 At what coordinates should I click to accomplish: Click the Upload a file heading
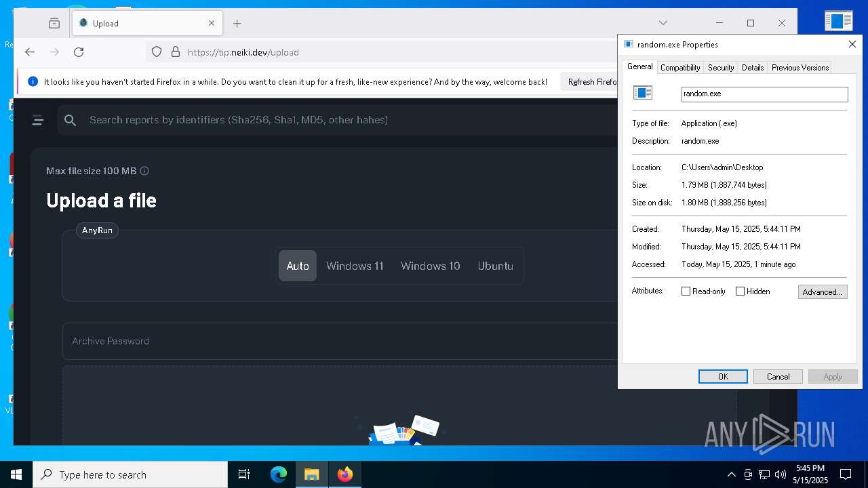[x=101, y=201]
